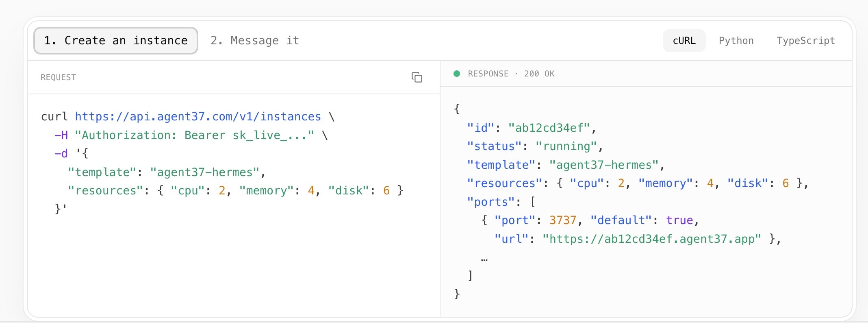
Task: Click the "id" key in the response
Action: pyautogui.click(x=481, y=128)
